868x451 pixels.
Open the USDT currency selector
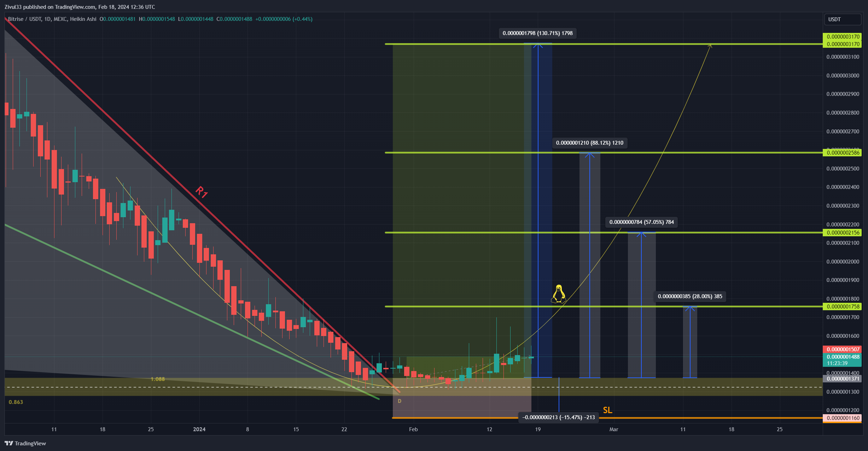(842, 19)
